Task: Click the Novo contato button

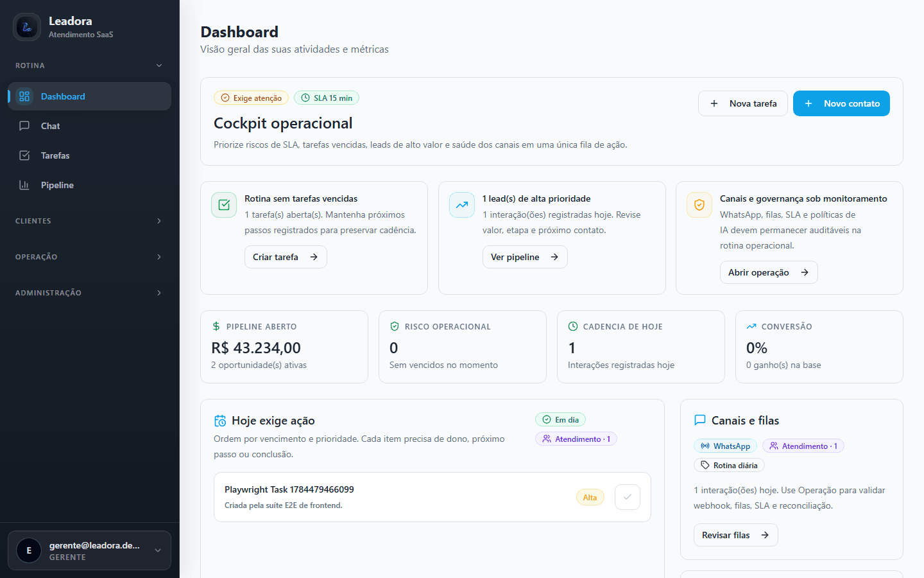Action: pos(841,103)
